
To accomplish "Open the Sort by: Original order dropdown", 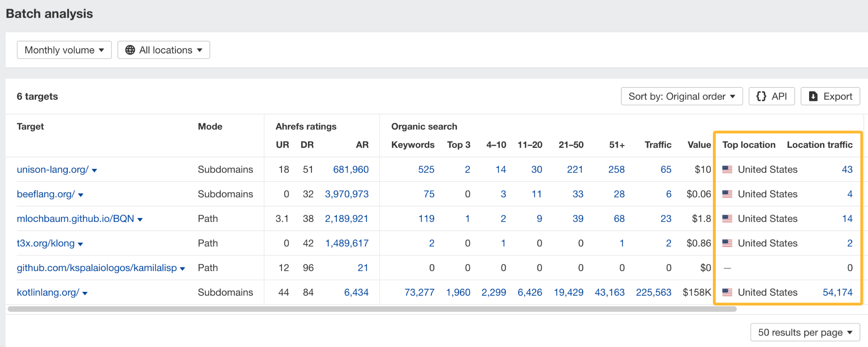I will [682, 96].
